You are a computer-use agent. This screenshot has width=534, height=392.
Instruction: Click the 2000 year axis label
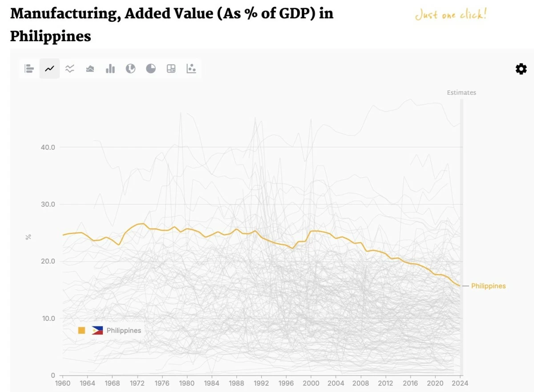pos(311,383)
